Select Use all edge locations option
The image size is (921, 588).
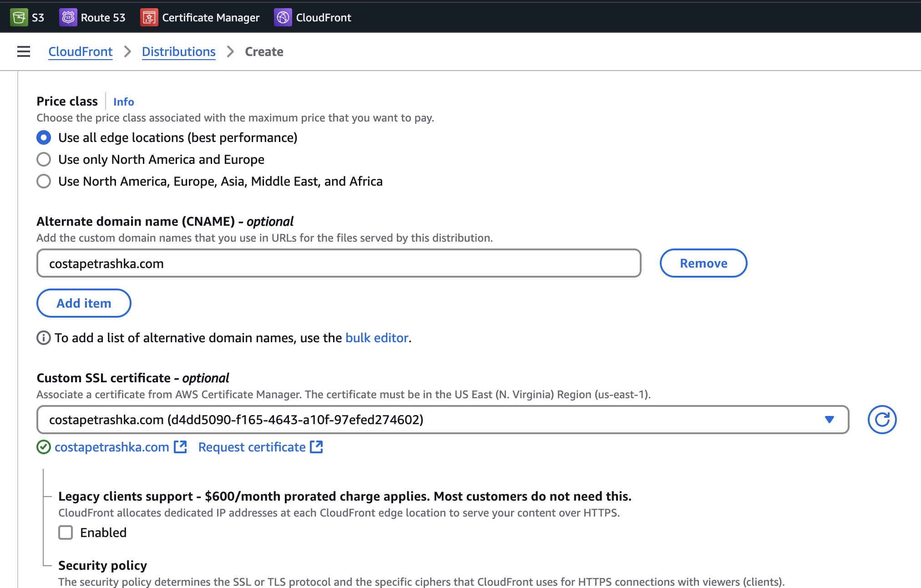click(x=44, y=137)
